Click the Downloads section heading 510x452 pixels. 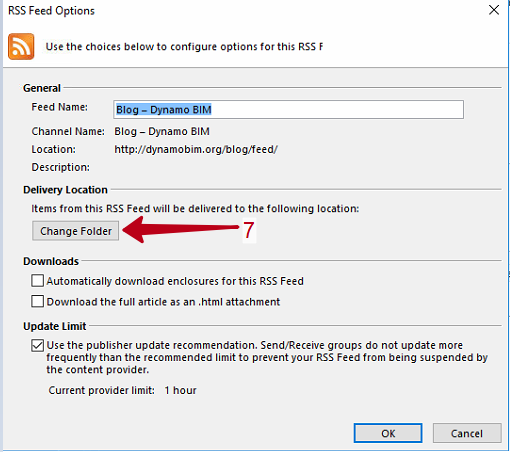point(51,261)
